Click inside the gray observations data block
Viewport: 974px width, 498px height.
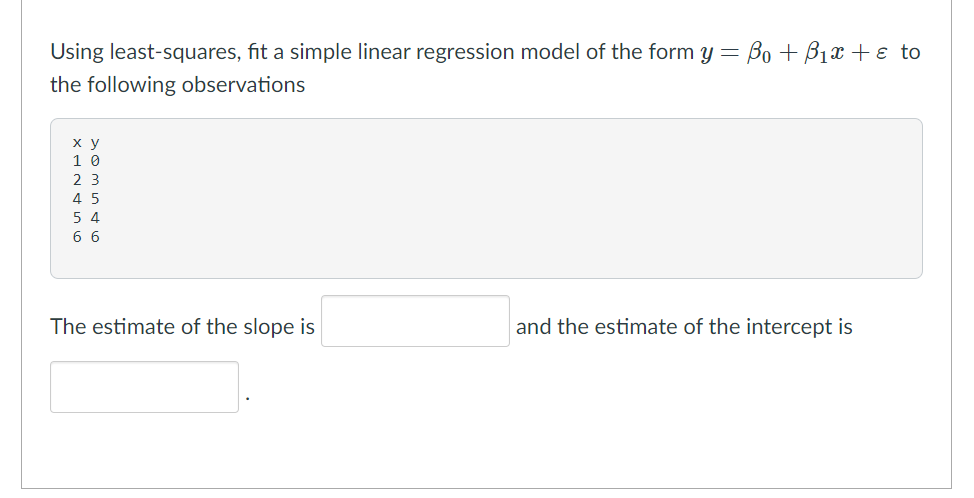pyautogui.click(x=486, y=198)
